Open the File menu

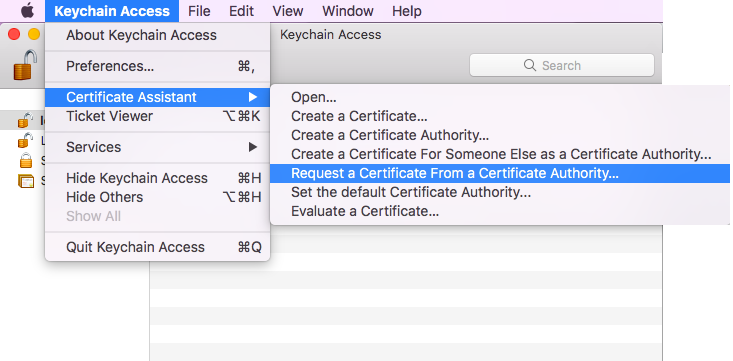[x=199, y=11]
